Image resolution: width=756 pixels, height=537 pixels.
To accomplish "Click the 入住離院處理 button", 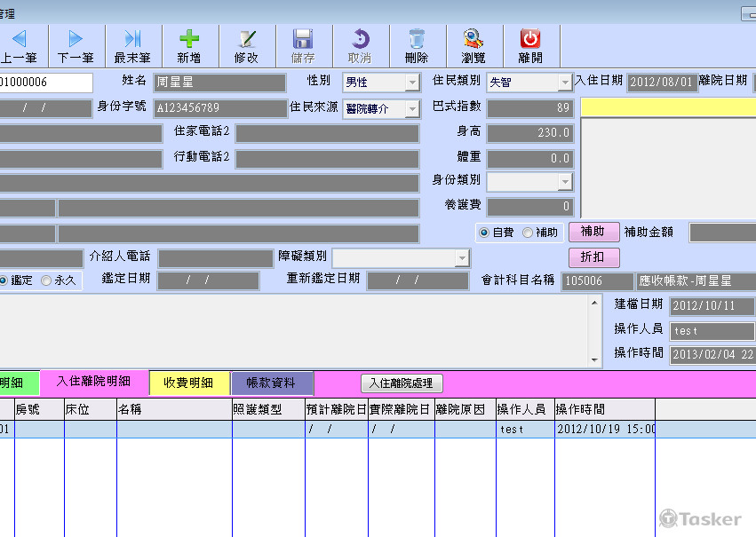I will 402,383.
